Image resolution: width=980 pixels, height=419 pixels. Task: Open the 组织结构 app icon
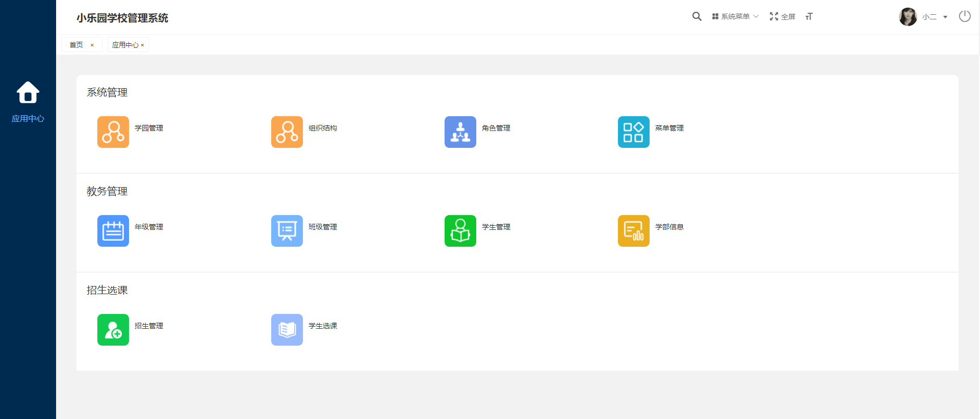tap(287, 132)
